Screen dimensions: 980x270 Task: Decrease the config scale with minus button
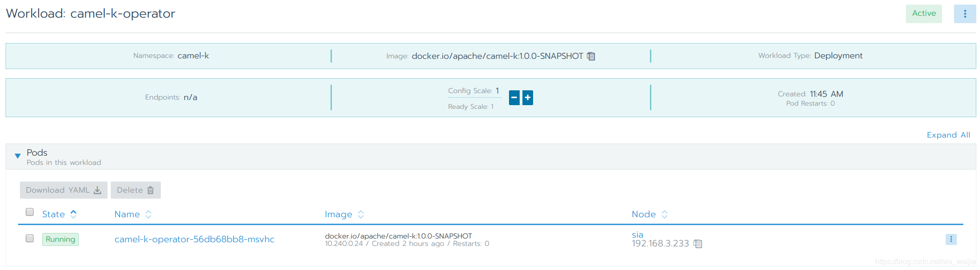[x=514, y=98]
